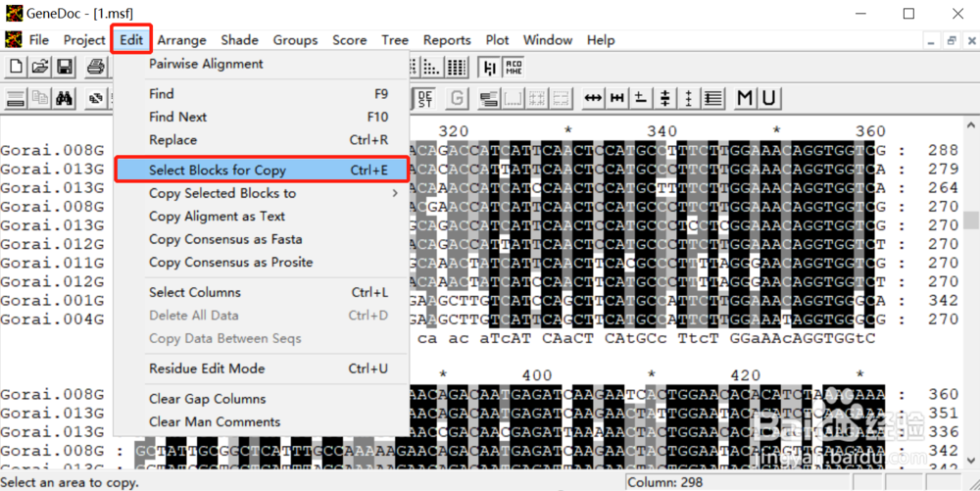This screenshot has height=491, width=980.
Task: Click the Find binoculars icon
Action: pos(63,98)
